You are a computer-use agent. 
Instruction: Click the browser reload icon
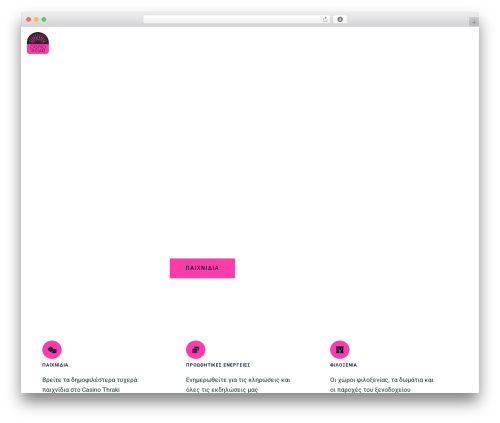(x=325, y=19)
